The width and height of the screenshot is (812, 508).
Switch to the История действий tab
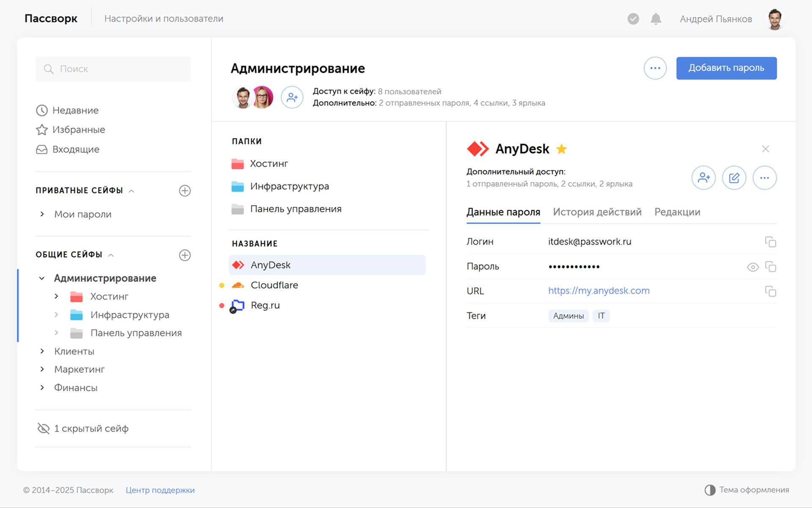(x=597, y=212)
